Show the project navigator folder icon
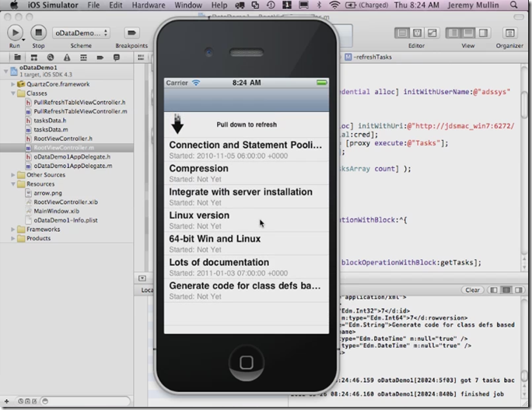The image size is (532, 410). tap(17, 58)
